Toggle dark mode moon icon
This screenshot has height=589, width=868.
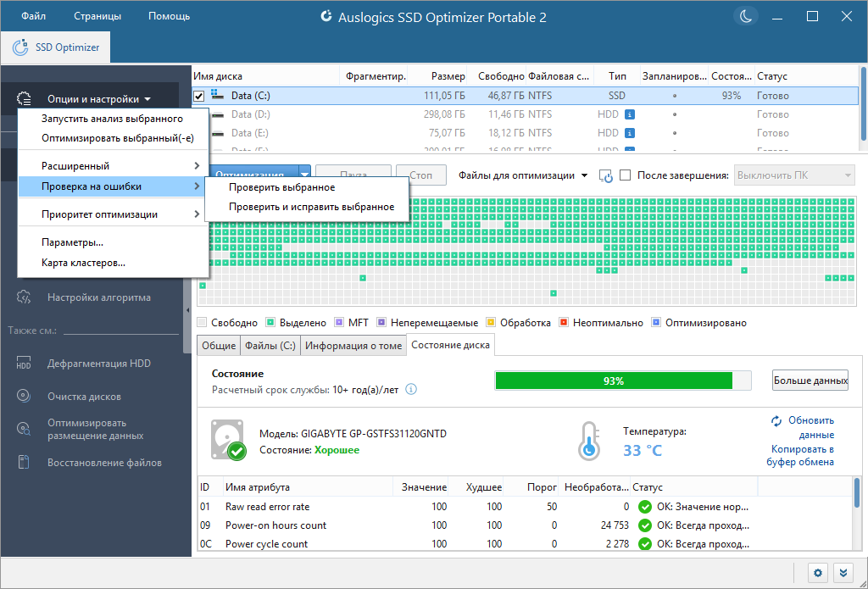(x=746, y=17)
